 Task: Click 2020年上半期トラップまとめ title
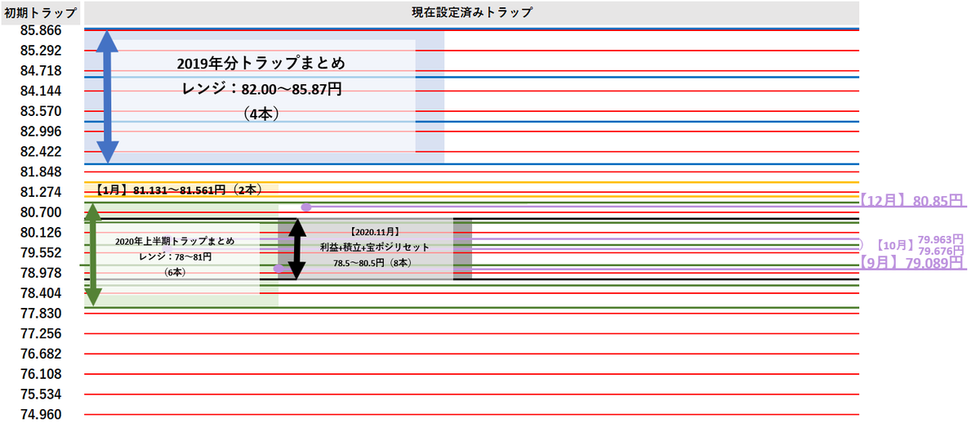coord(175,241)
